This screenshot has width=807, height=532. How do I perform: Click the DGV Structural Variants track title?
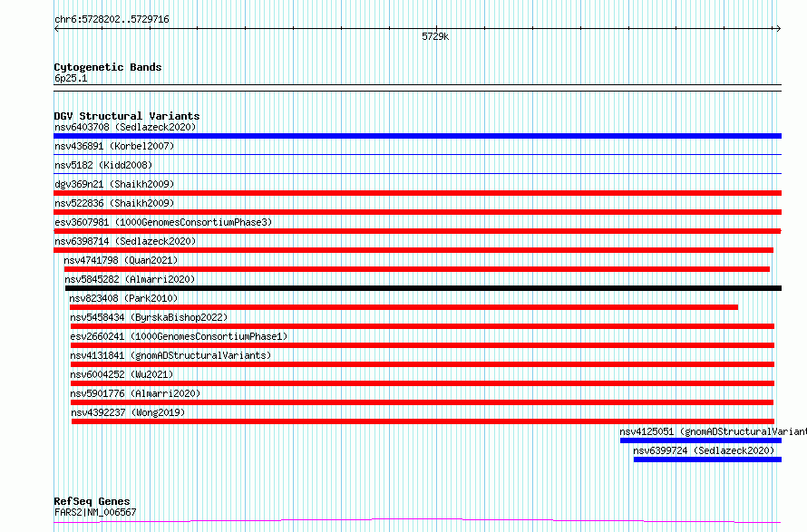pos(127,116)
